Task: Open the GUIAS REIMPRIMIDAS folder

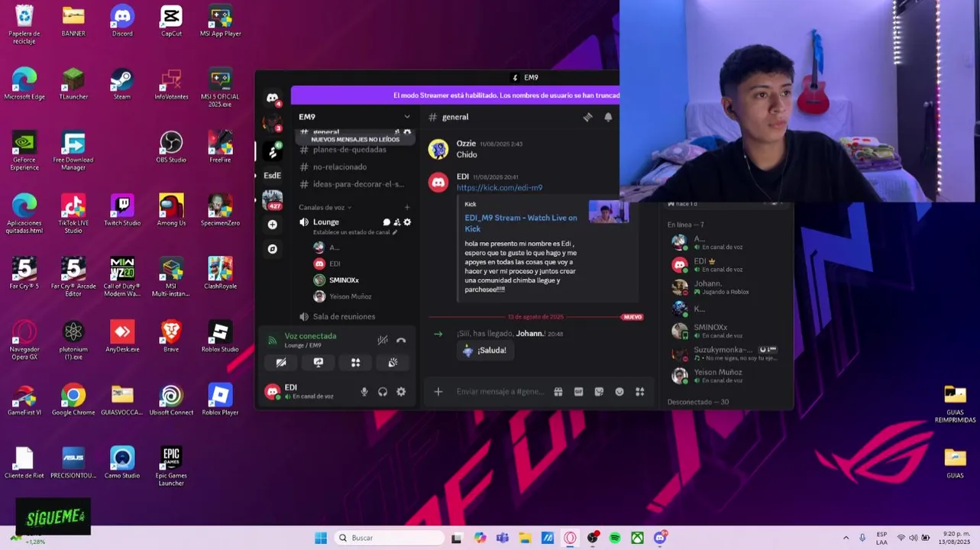Action: coord(955,404)
